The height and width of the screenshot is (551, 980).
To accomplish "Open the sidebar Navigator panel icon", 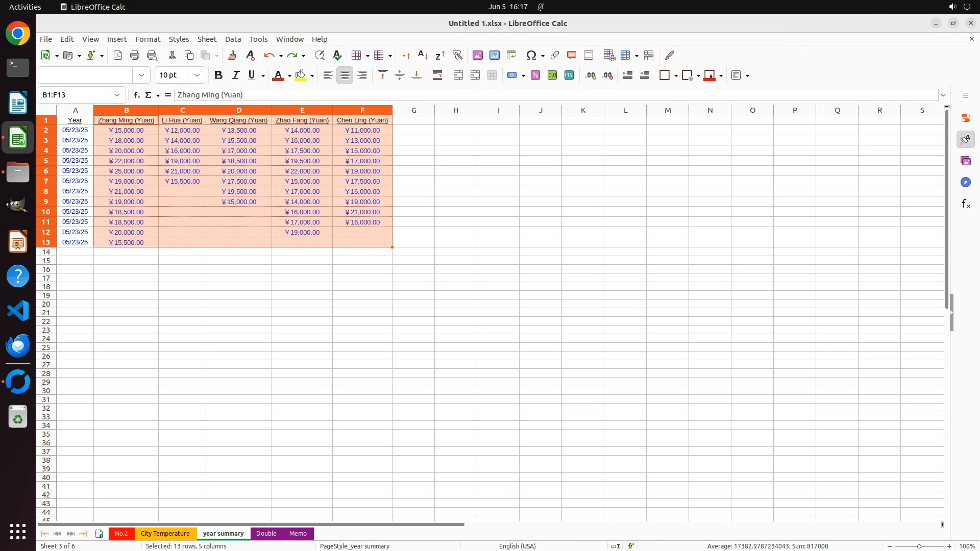I will point(965,183).
